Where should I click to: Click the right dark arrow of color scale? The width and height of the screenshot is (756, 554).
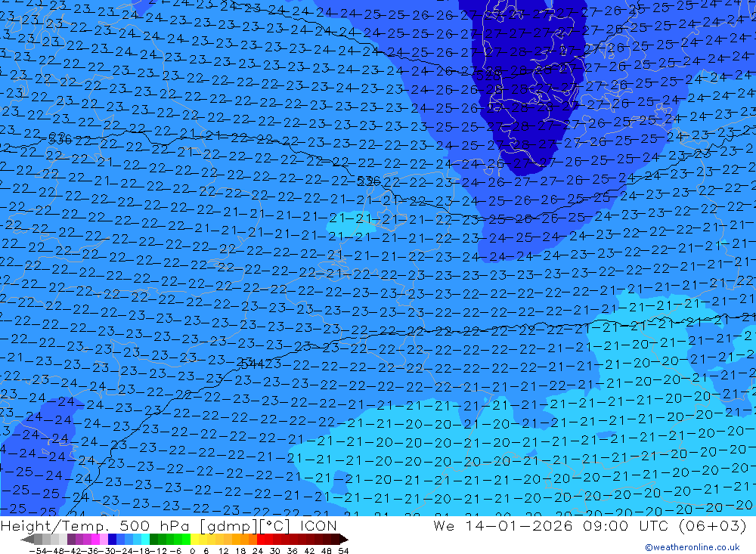344,539
